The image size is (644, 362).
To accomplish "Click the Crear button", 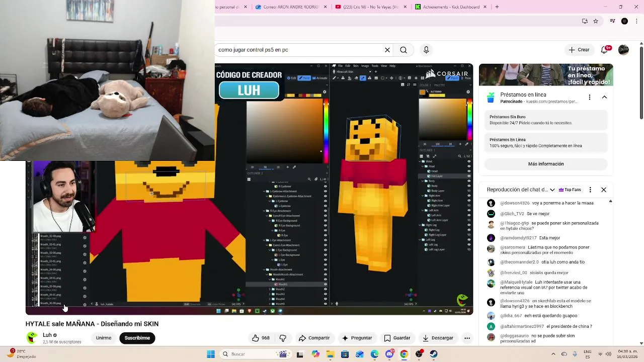I will pyautogui.click(x=579, y=50).
